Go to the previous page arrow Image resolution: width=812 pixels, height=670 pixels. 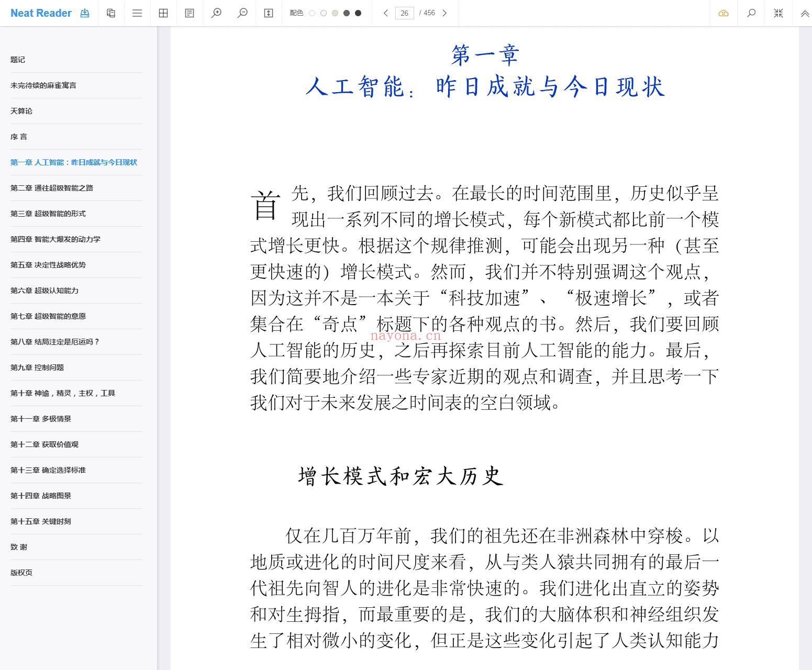pyautogui.click(x=386, y=13)
